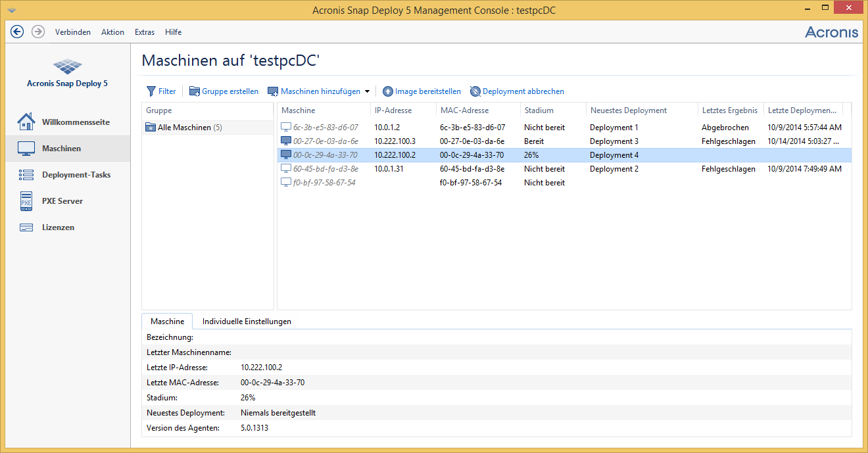Click the Image bereitstellen upload icon
Image resolution: width=868 pixels, height=453 pixels.
tap(388, 91)
